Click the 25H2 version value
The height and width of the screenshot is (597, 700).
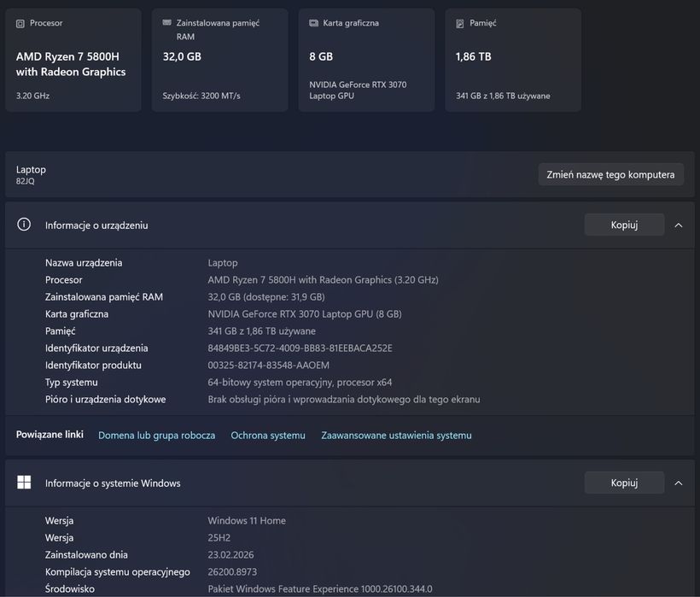pyautogui.click(x=219, y=537)
